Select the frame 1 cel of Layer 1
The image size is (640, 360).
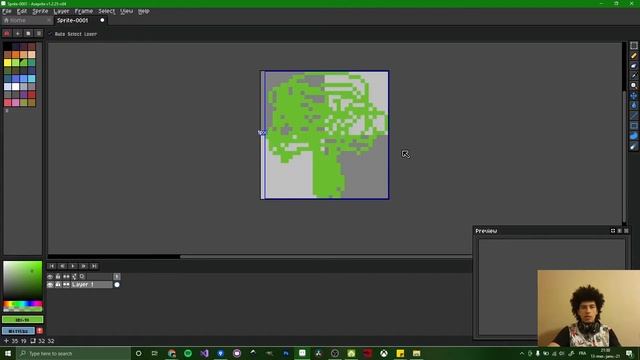tap(117, 284)
